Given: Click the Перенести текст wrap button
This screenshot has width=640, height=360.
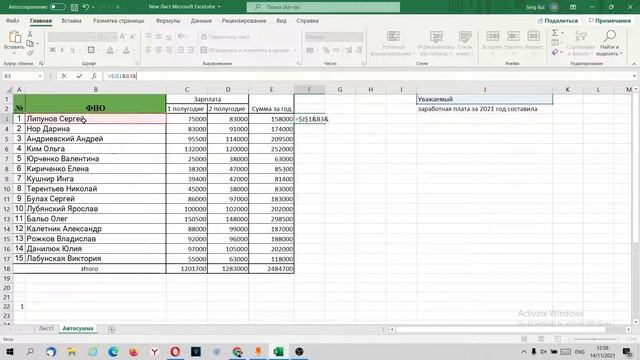Looking at the screenshot, I should pyautogui.click(x=225, y=37).
